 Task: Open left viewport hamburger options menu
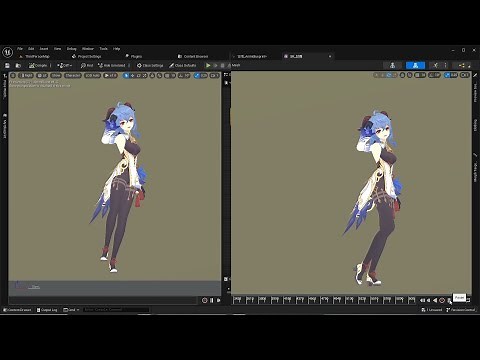[13, 76]
